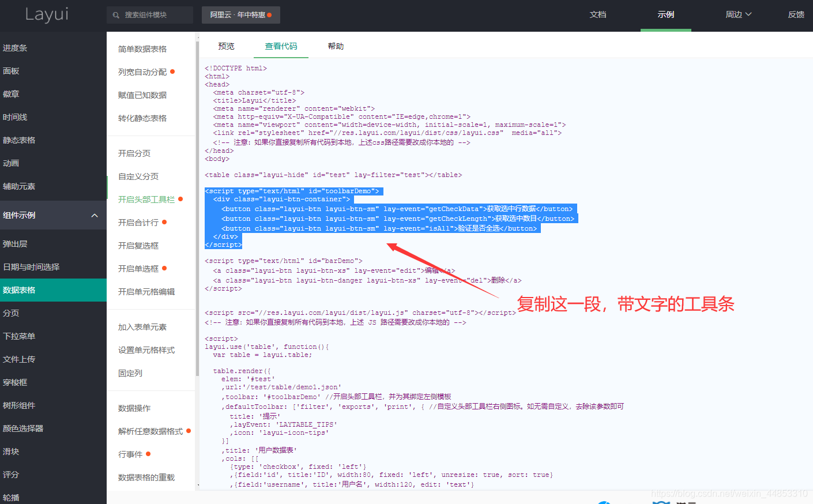The image size is (813, 504).
Task: Select 数据表格 in the sidebar
Action: pyautogui.click(x=53, y=290)
